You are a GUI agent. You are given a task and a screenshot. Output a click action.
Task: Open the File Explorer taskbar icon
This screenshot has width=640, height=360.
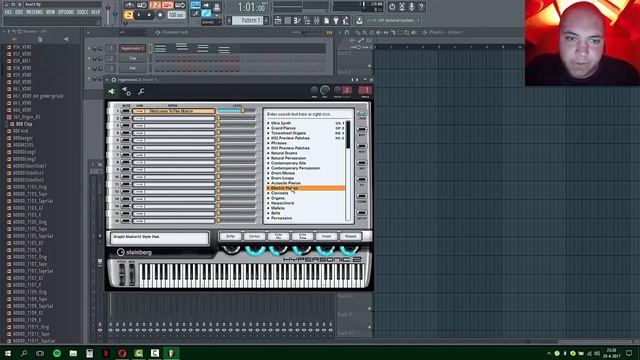point(73,353)
